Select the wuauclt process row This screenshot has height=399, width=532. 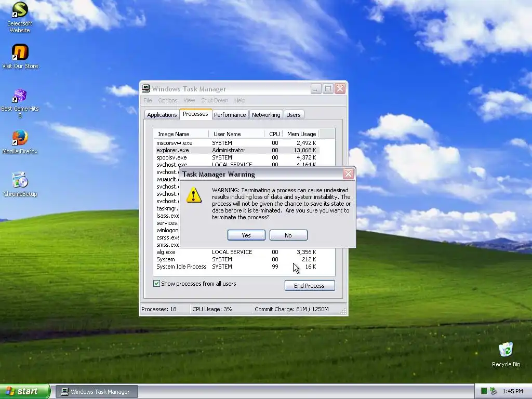167,179
